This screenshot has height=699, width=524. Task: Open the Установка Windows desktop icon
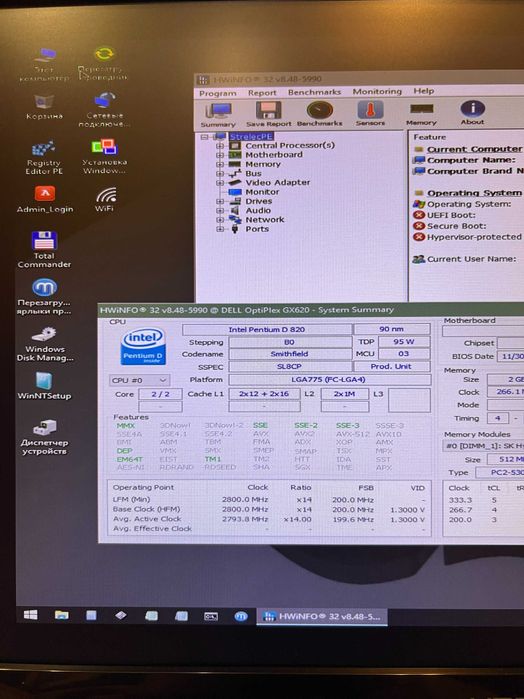[x=105, y=156]
